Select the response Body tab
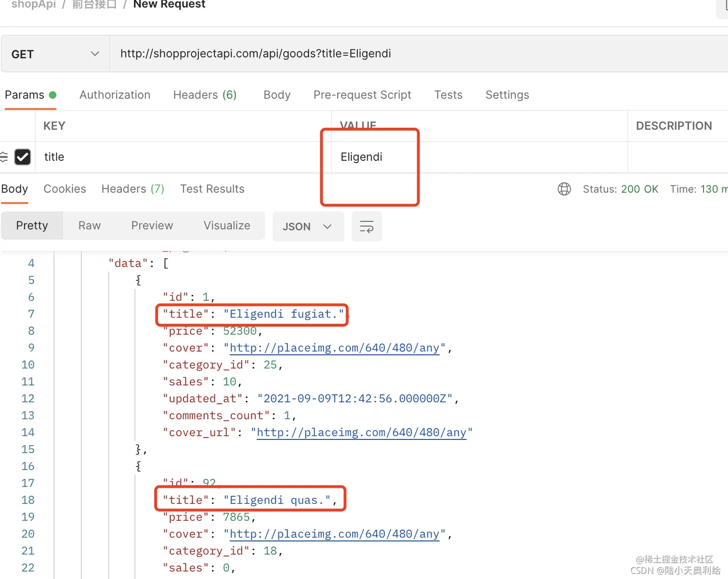The image size is (728, 579). pyautogui.click(x=14, y=189)
